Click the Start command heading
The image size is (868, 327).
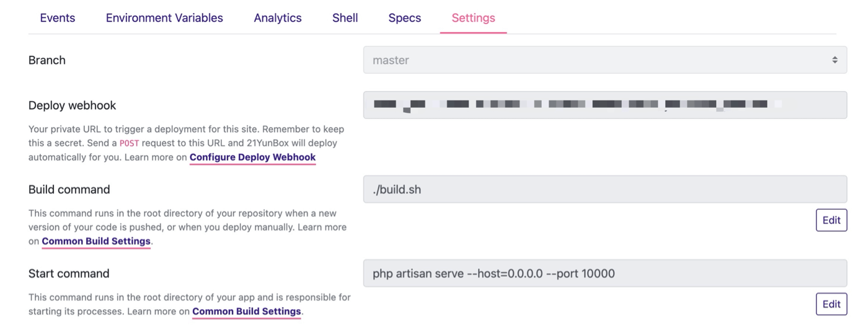(69, 273)
